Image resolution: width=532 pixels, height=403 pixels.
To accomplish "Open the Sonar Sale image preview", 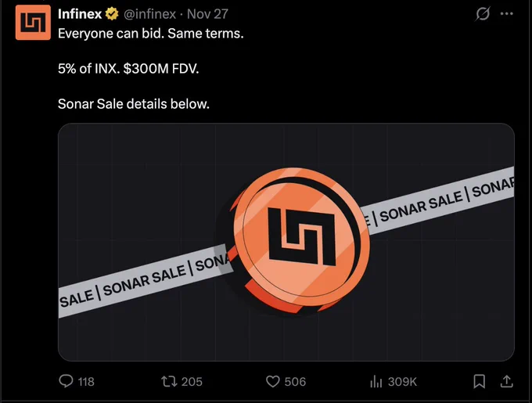I will [286, 242].
